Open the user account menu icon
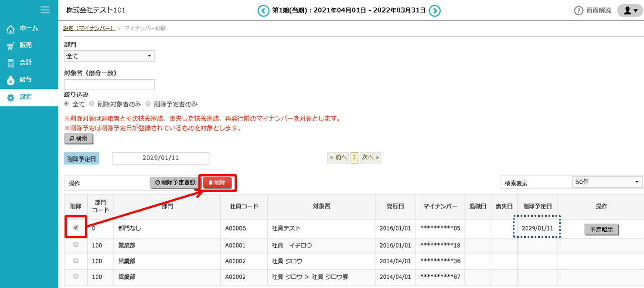This screenshot has width=644, height=288. 630,11
